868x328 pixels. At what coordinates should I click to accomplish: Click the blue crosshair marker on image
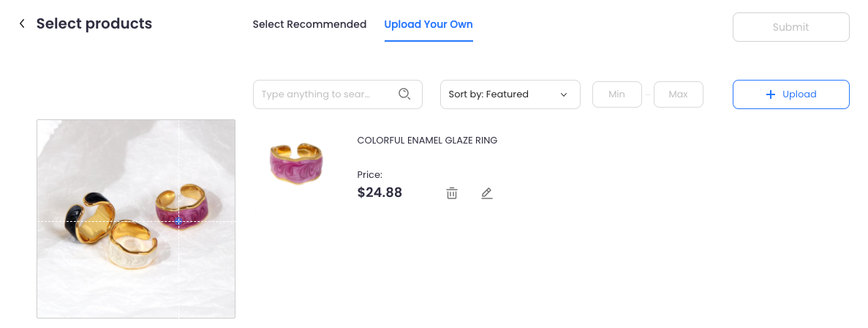coord(178,221)
